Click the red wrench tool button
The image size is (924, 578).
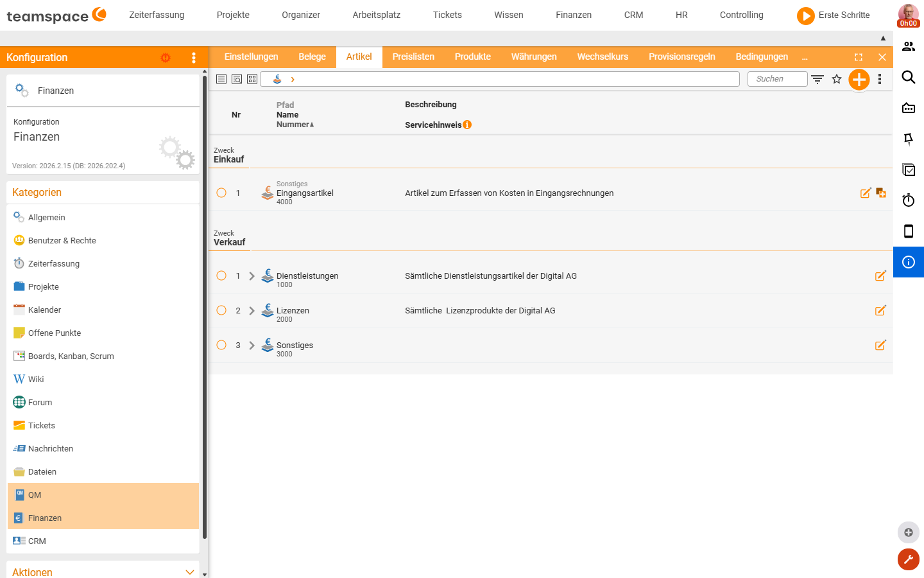tap(909, 559)
